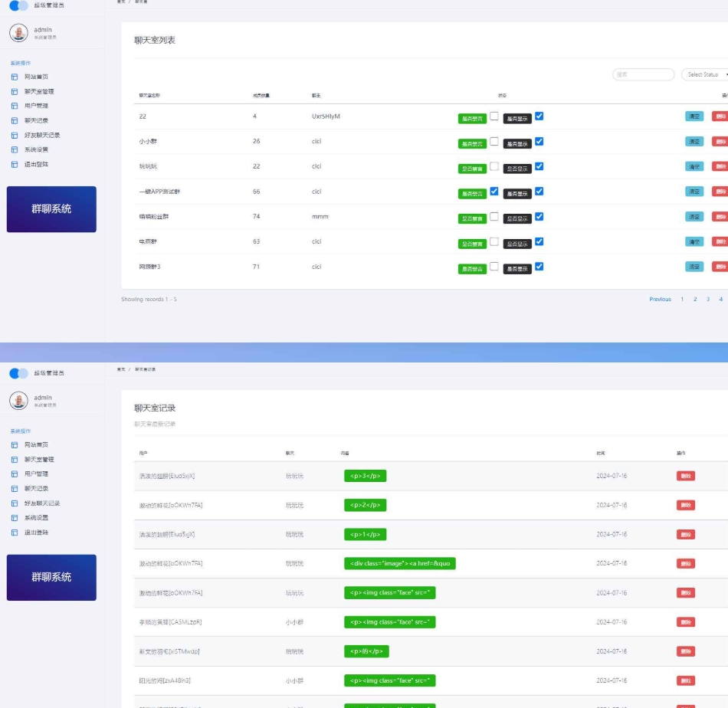Click 好友聊天记录 icon in 聊天室记录 page sidebar
Screen dimensions: 728x708
14,503
